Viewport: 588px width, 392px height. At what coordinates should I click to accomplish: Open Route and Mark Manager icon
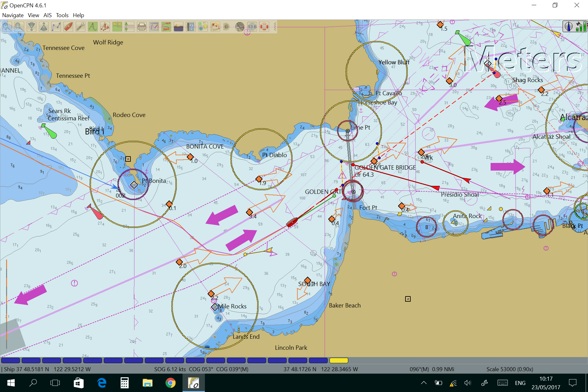pyautogui.click(x=154, y=27)
